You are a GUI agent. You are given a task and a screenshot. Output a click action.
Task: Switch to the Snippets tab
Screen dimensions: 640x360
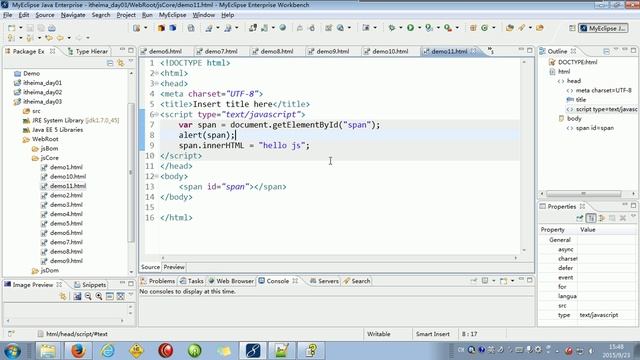[x=90, y=284]
